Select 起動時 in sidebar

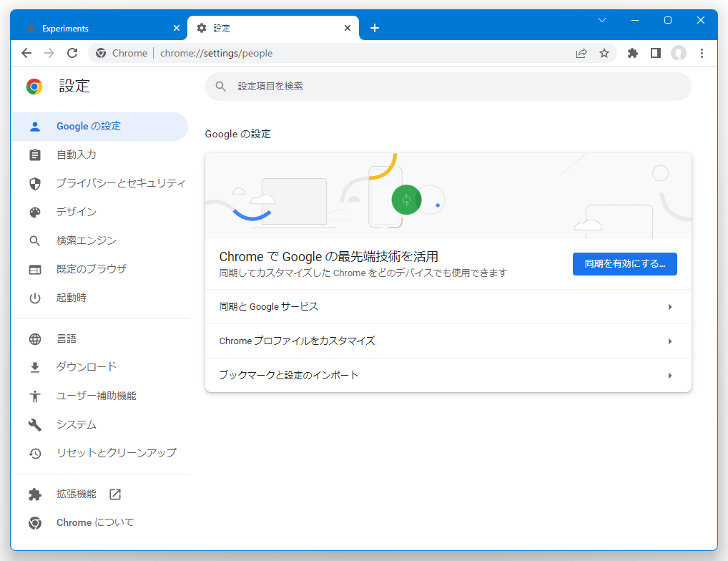99,298
